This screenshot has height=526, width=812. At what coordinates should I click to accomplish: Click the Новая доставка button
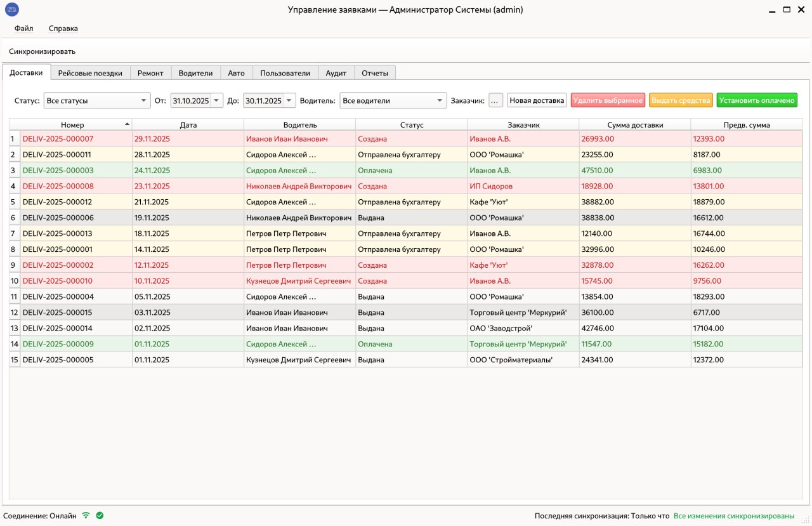tap(537, 100)
